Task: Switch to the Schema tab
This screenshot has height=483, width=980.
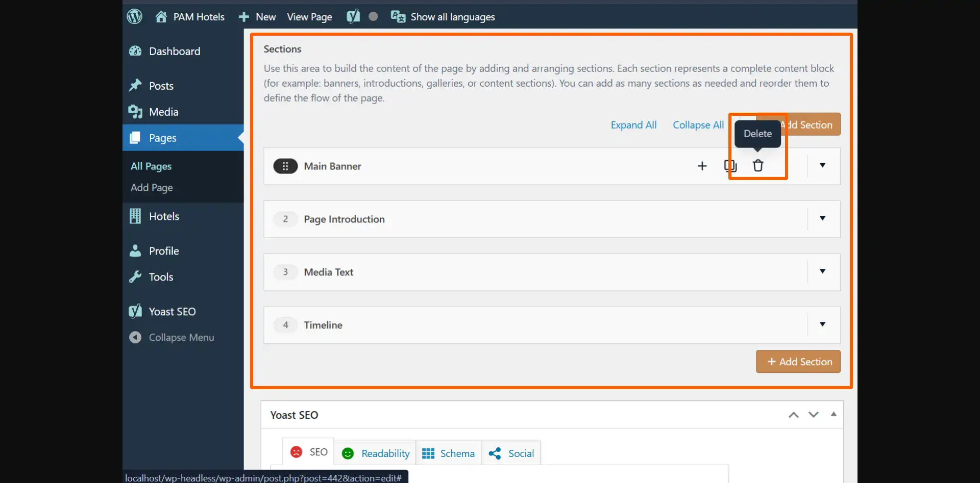Action: coord(449,453)
